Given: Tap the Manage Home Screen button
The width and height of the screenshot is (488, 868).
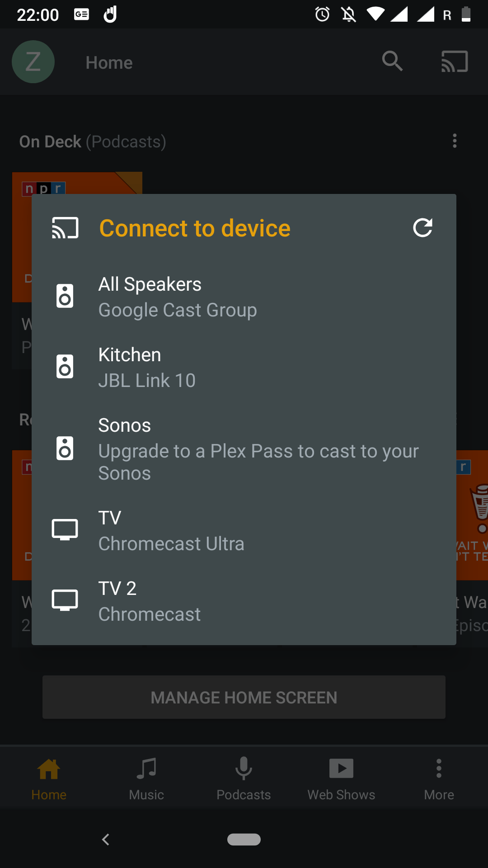Looking at the screenshot, I should [x=244, y=697].
